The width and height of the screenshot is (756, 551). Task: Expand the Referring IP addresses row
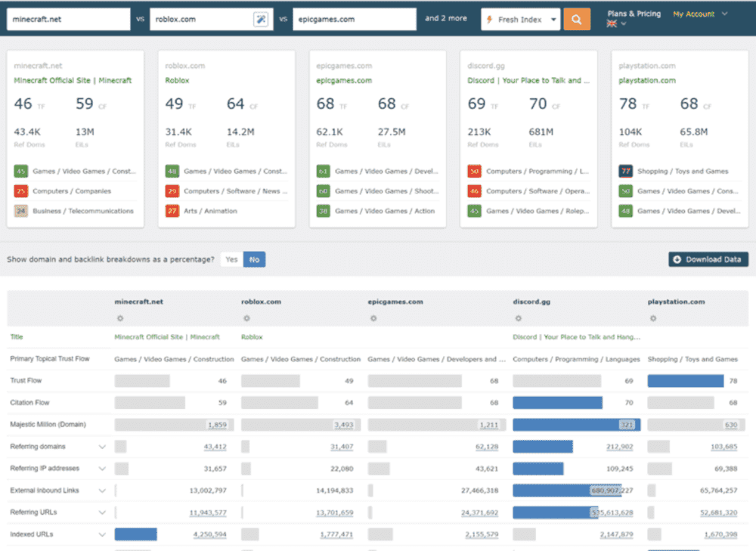click(102, 469)
